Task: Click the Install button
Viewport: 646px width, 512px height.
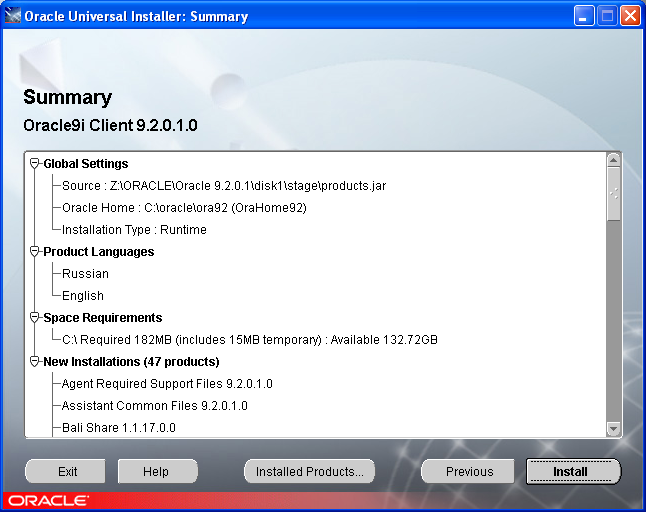Action: (573, 472)
